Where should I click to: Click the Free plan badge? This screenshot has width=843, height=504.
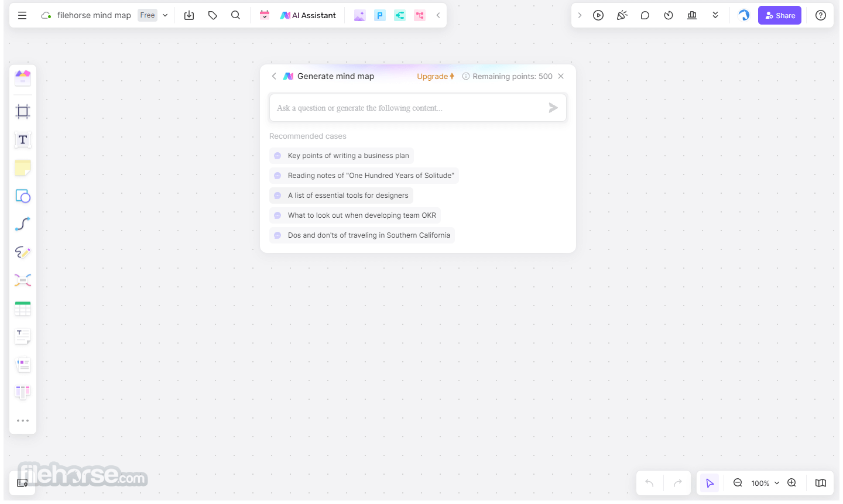click(148, 15)
